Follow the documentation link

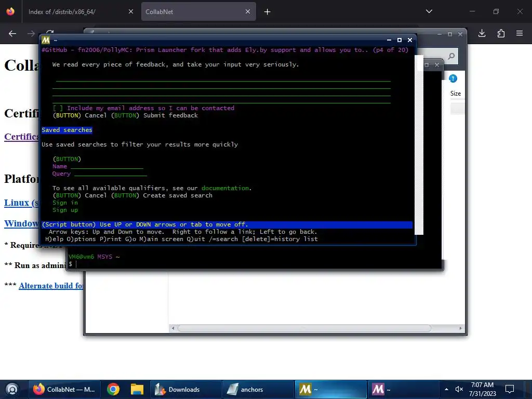tap(225, 188)
